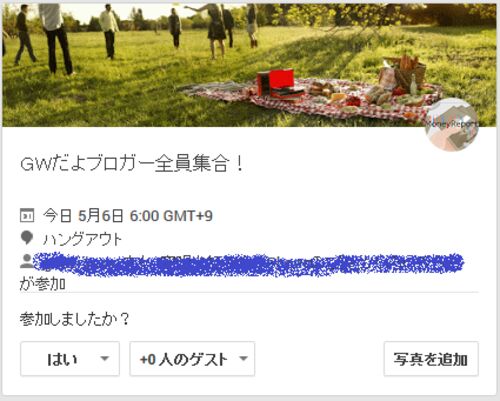The width and height of the screenshot is (500, 401).
Task: Click the 参加しましたか？ question text
Action: click(x=74, y=319)
